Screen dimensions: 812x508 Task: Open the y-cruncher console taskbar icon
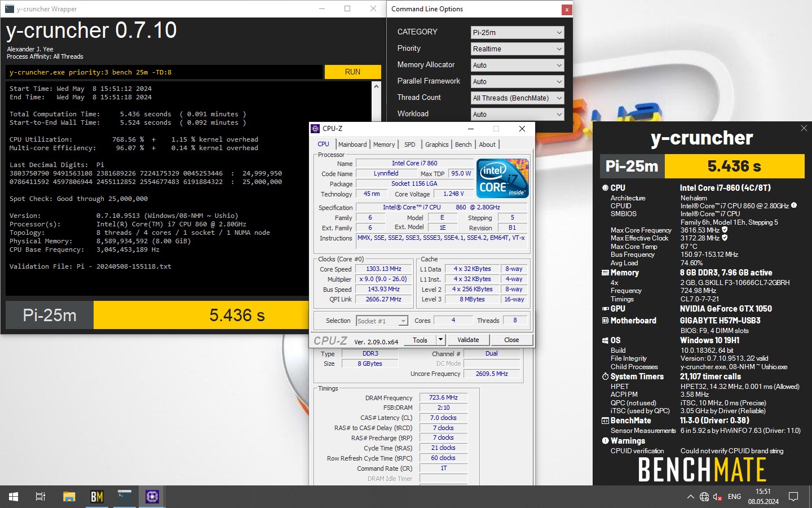[x=125, y=497]
